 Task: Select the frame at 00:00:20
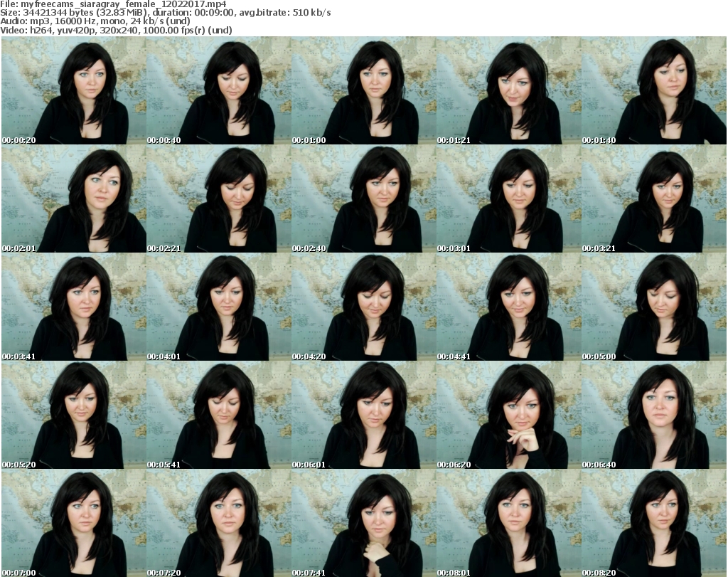[74, 90]
